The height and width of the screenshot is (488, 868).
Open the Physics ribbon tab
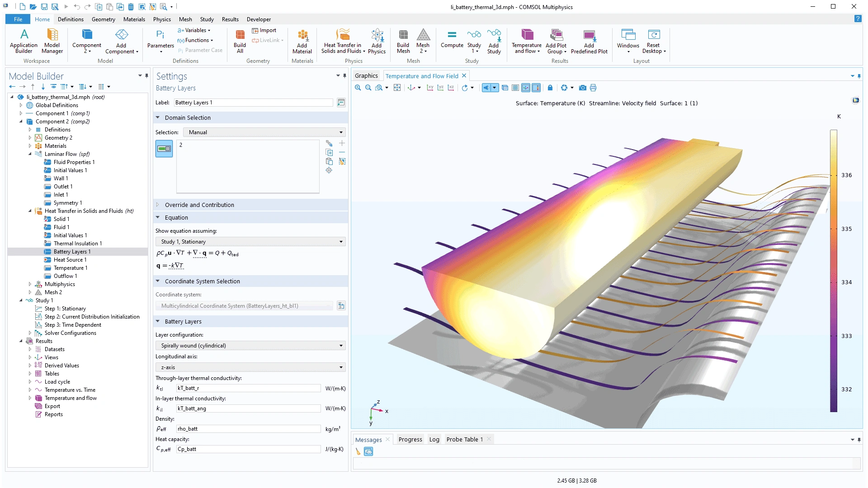(161, 19)
